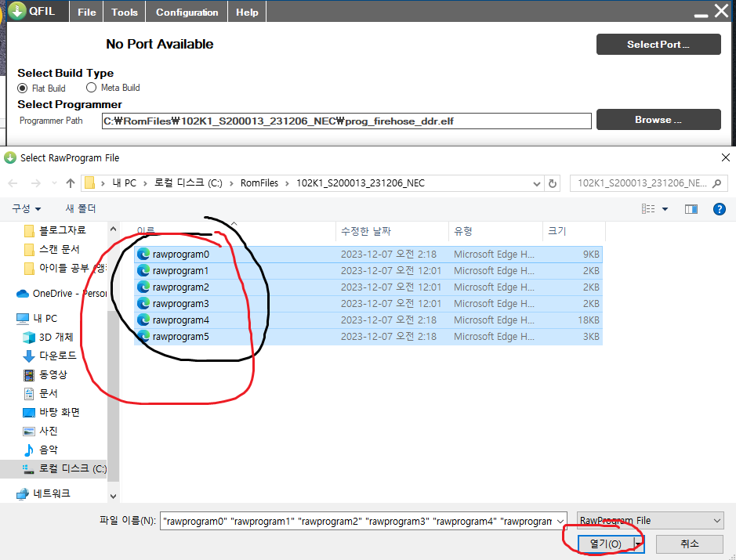Open the 구성 dropdown menu
The width and height of the screenshot is (736, 560).
[27, 208]
